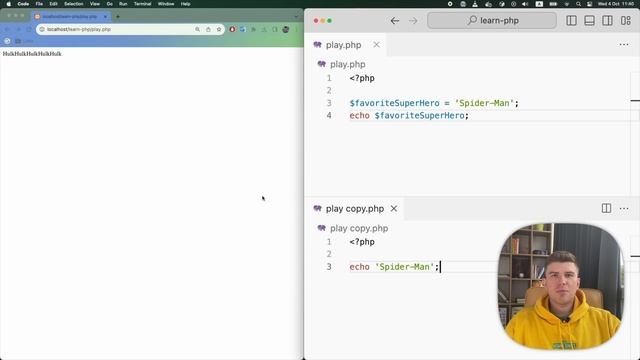Click the browser back button

(7, 29)
